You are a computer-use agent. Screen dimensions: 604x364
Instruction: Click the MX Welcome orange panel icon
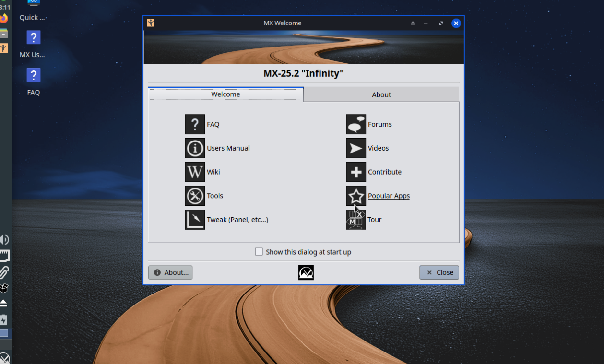(4, 48)
